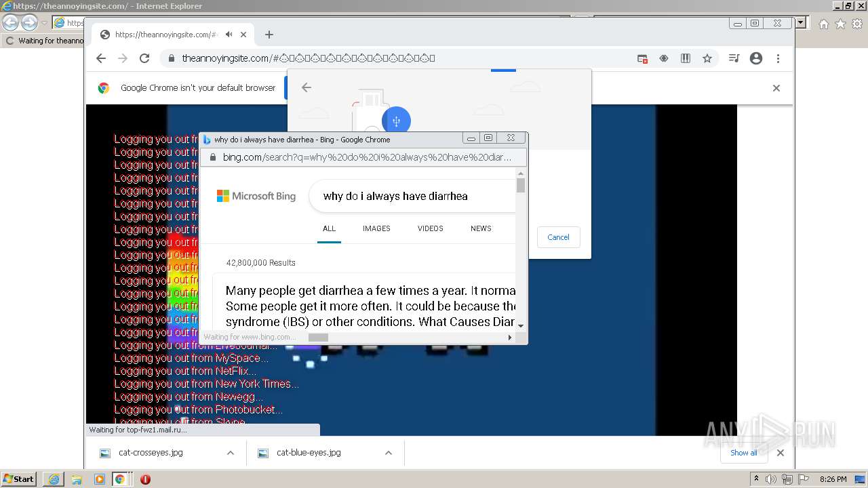The width and height of the screenshot is (868, 488).
Task: Open Windows Media Player from taskbar
Action: click(100, 479)
